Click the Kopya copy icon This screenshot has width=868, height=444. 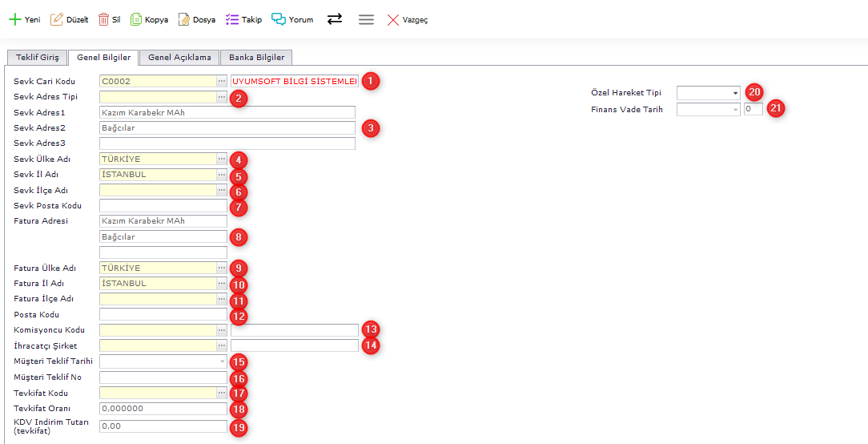[136, 19]
